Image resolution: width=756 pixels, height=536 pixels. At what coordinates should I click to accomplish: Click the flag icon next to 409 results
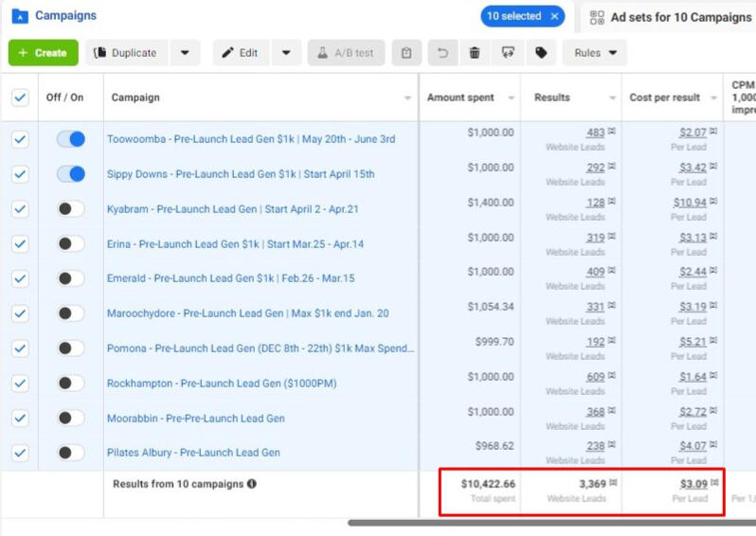point(612,271)
